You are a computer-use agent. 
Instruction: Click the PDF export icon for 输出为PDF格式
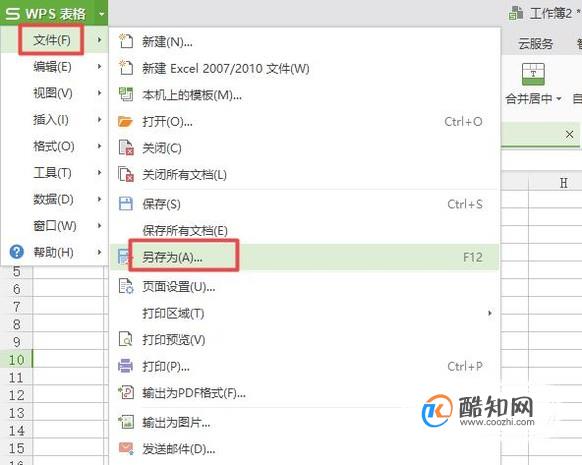click(x=126, y=392)
